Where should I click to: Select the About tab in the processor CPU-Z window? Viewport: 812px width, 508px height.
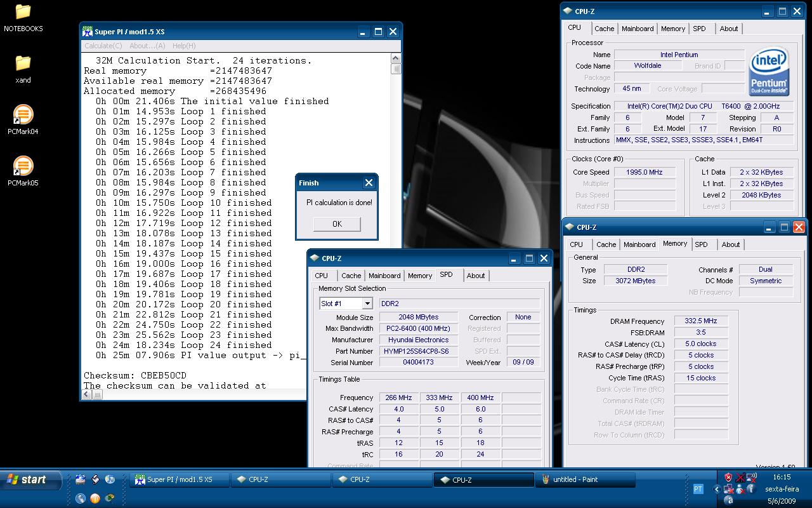[729, 29]
